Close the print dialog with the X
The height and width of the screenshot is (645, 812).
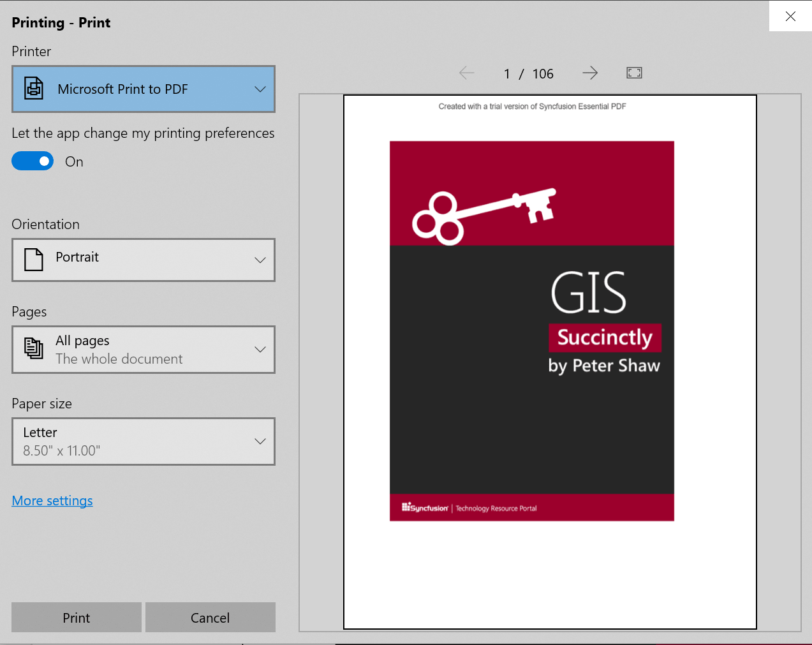(790, 17)
